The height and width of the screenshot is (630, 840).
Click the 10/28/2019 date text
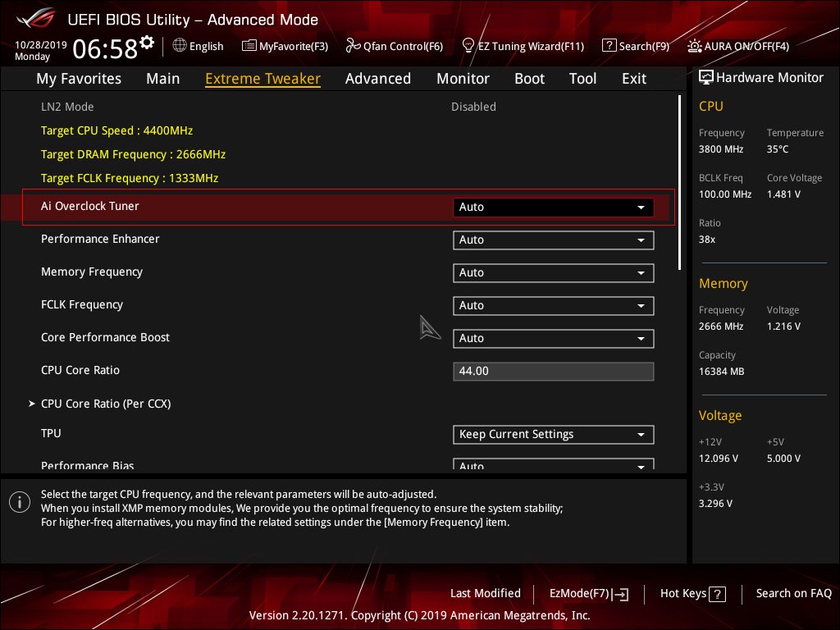pyautogui.click(x=41, y=44)
